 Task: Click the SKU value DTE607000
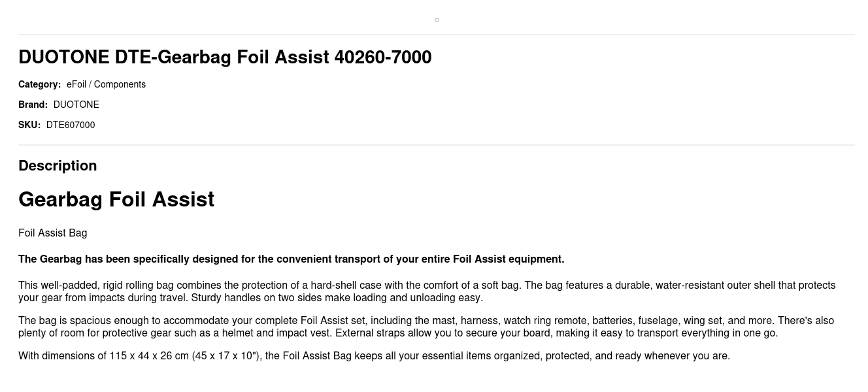point(71,125)
